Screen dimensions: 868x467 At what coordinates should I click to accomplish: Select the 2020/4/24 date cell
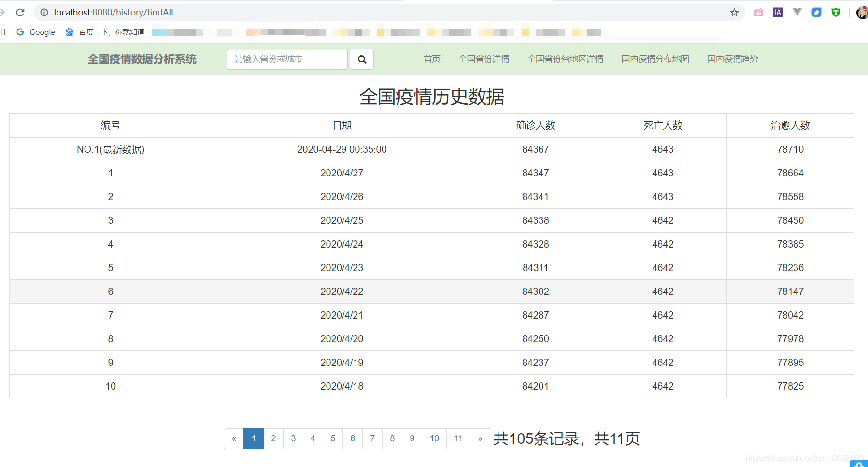click(342, 244)
